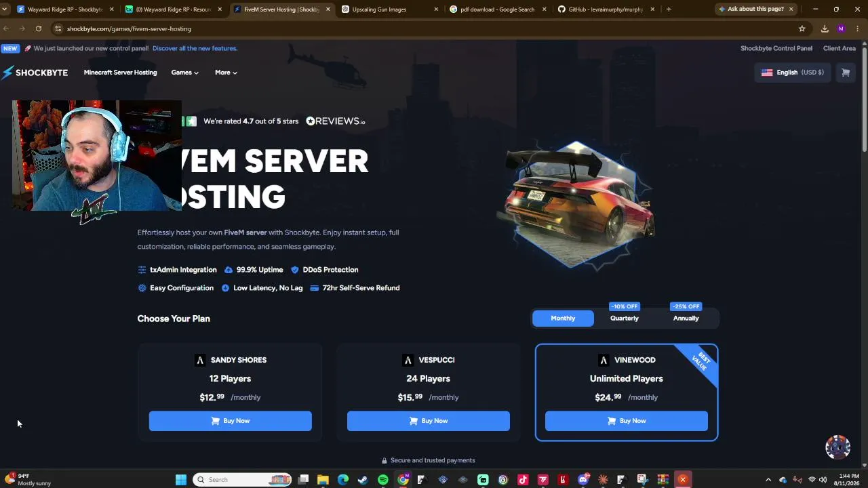This screenshot has height=488, width=868.
Task: Open Discover all the new features link
Action: pyautogui.click(x=195, y=48)
